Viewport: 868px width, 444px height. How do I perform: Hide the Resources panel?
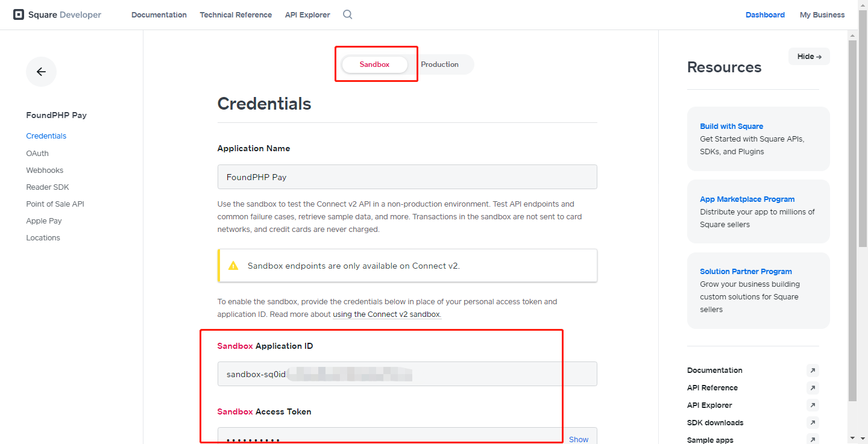click(x=809, y=57)
